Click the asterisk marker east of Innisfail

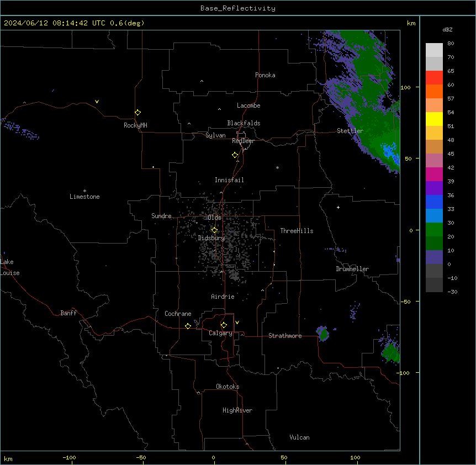[x=277, y=167]
